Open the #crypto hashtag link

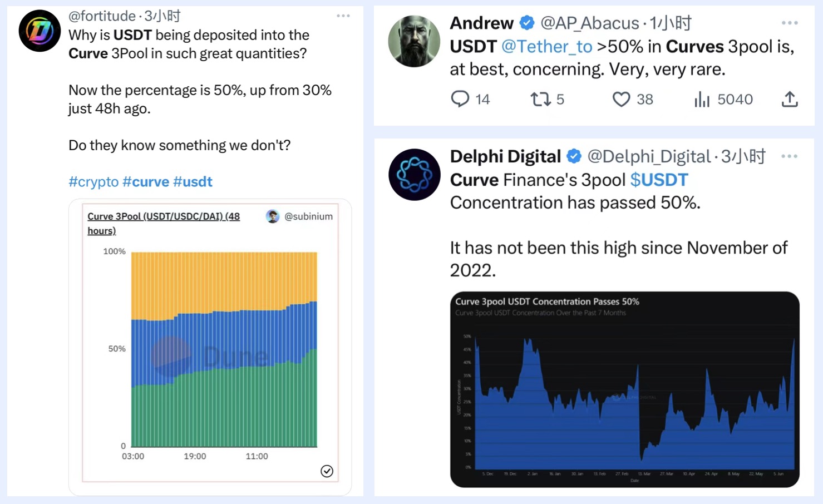pyautogui.click(x=93, y=182)
